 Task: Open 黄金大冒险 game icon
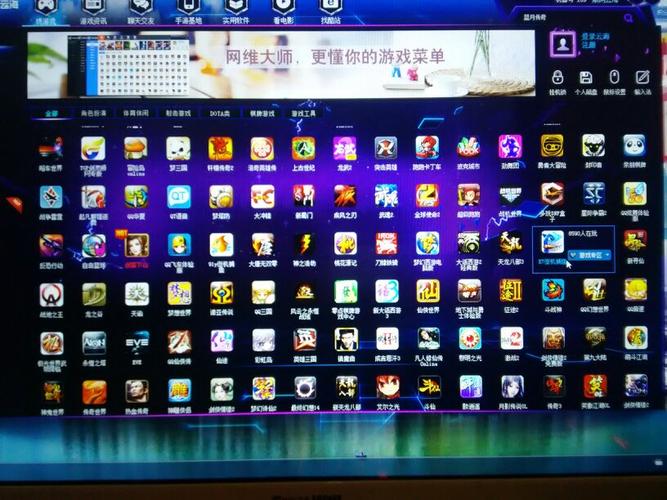[552, 146]
